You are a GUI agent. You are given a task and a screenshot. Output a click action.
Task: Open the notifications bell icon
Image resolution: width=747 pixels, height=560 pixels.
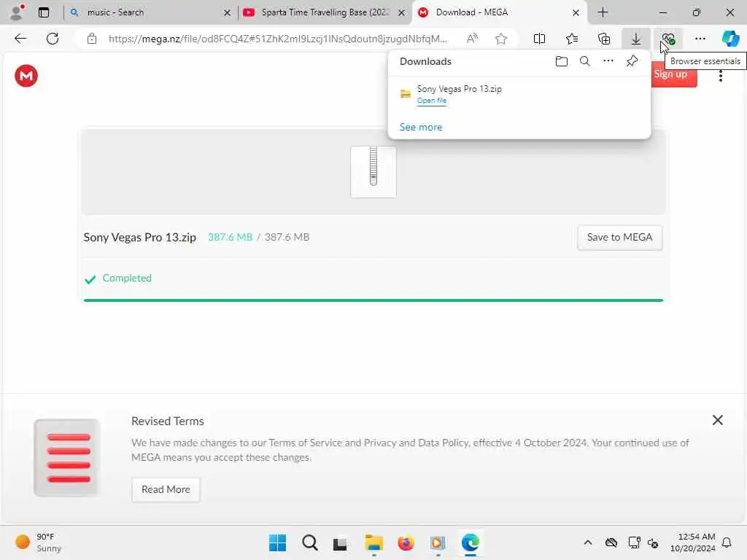point(727,542)
